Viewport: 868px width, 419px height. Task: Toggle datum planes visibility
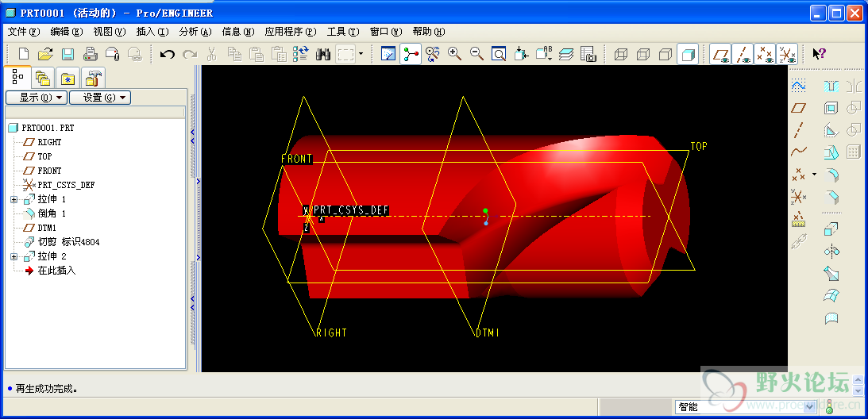coord(721,54)
